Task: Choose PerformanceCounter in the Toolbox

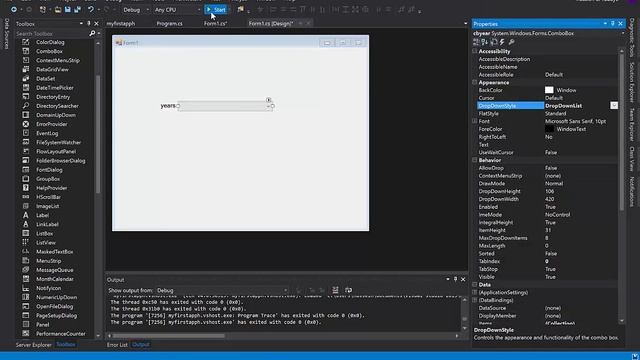Action: pos(61,333)
